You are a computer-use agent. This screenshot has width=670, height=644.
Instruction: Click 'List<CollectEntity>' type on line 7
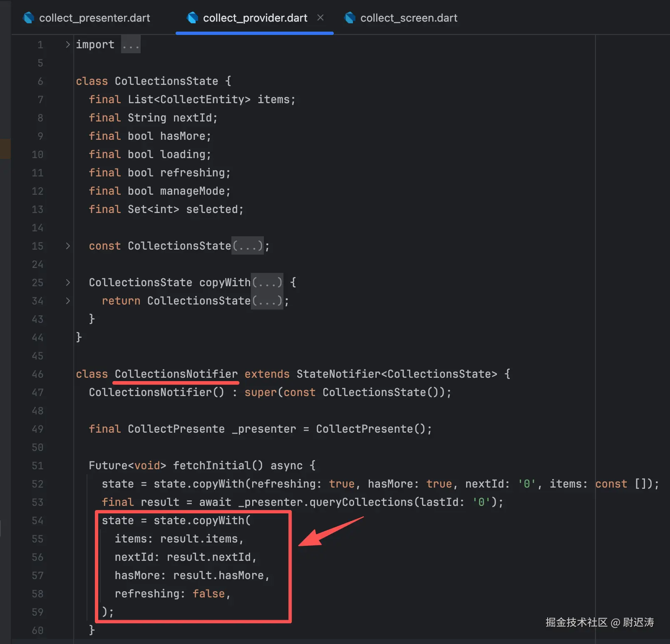click(x=189, y=99)
